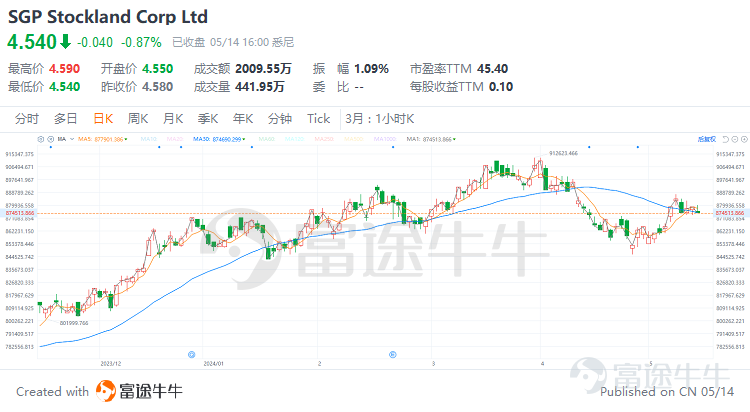Click the 成交额 2009.55万 value

tap(263, 69)
